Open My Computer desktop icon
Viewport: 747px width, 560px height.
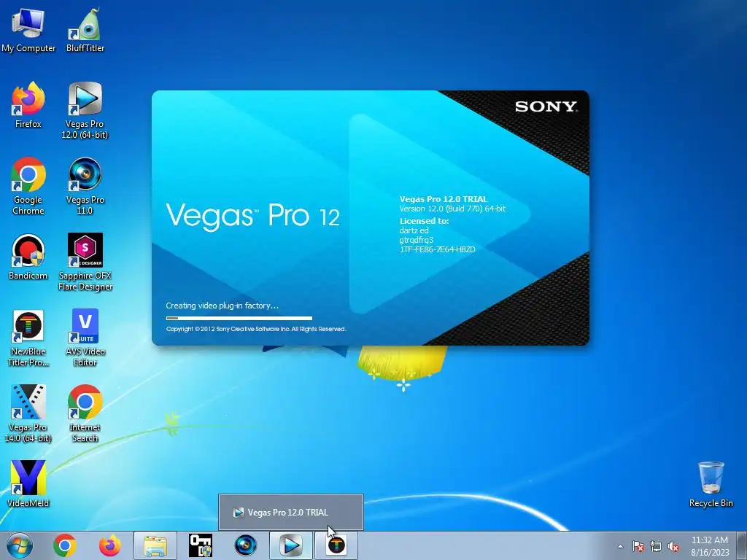point(28,29)
